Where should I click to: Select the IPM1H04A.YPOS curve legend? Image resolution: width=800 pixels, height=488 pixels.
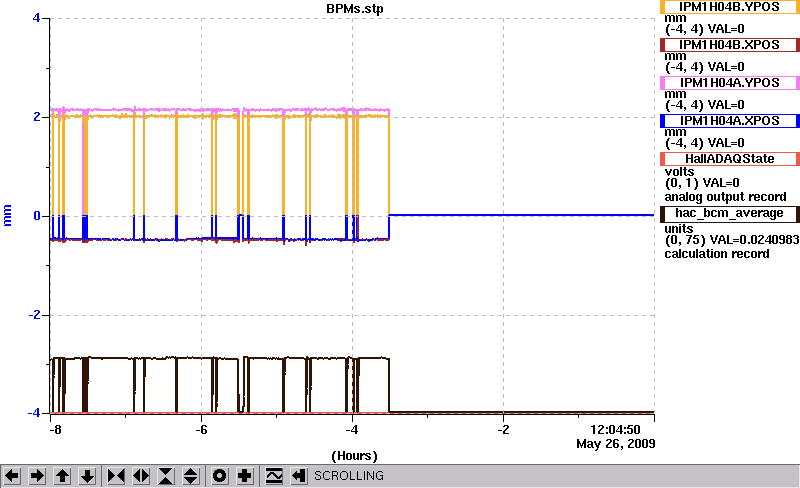(x=730, y=83)
